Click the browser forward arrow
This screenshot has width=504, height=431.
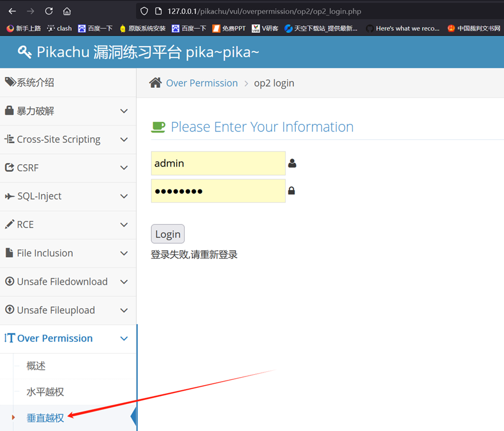[30, 11]
